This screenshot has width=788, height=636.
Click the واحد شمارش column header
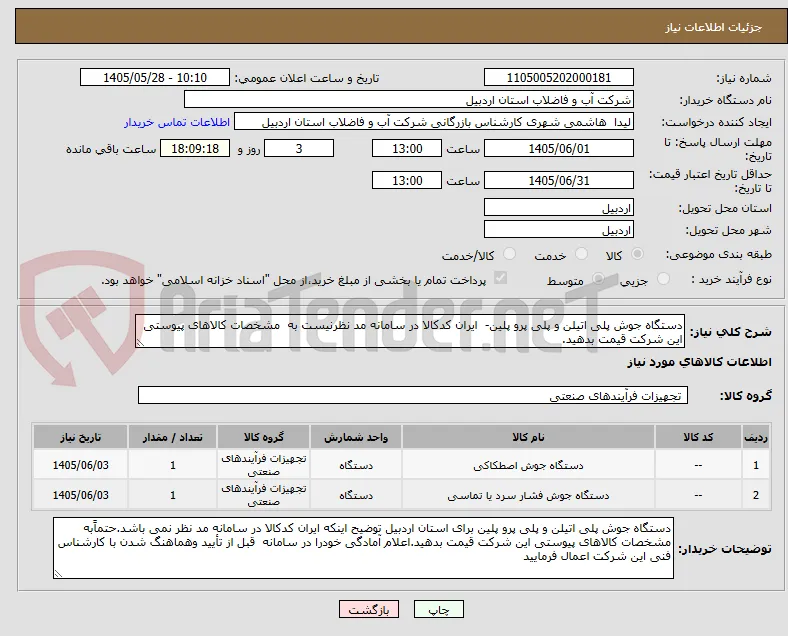click(x=356, y=437)
